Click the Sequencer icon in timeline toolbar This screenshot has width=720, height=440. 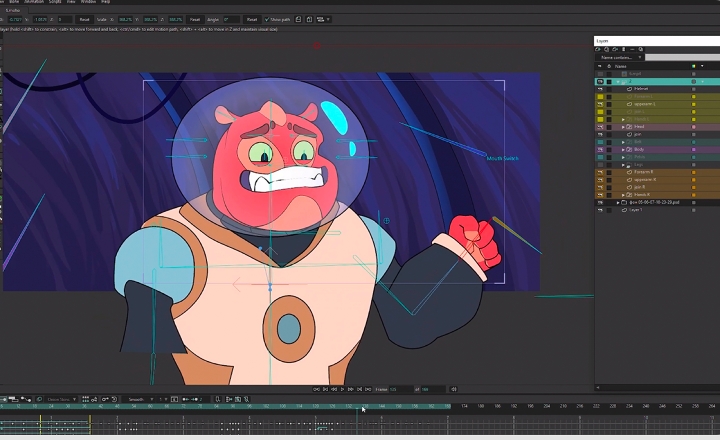pos(13,399)
